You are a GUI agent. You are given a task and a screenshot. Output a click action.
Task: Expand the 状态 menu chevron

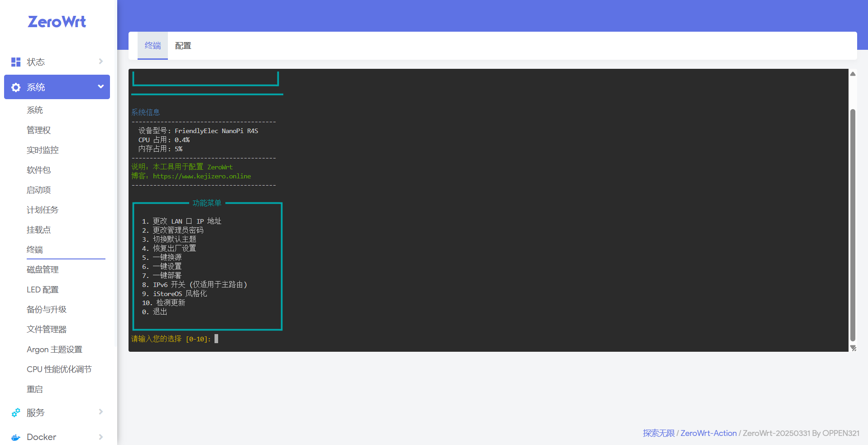click(101, 61)
